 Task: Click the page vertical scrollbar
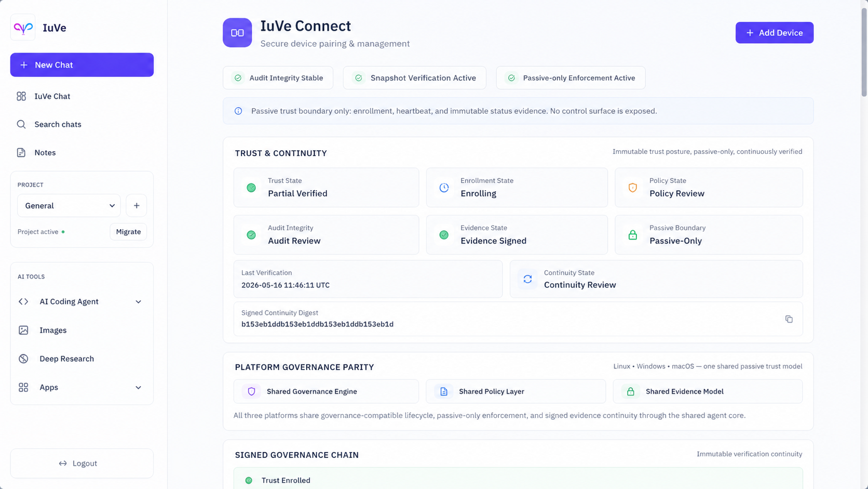click(x=864, y=52)
